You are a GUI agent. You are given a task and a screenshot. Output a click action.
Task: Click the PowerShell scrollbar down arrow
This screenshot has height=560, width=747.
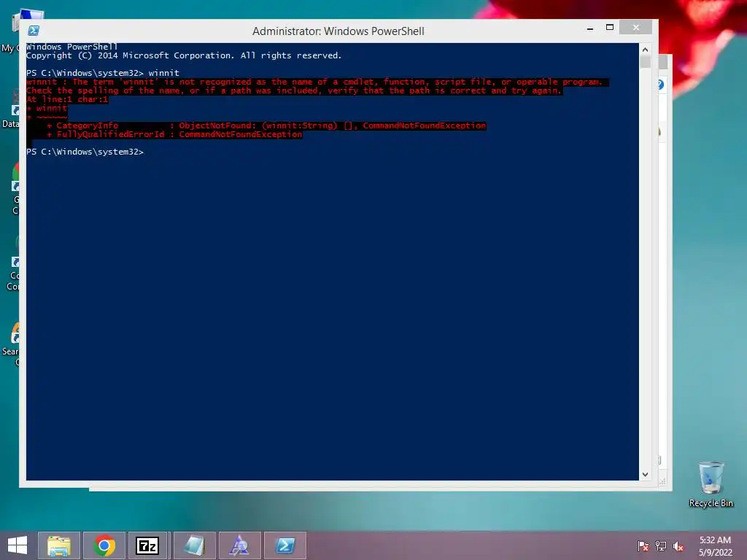645,474
